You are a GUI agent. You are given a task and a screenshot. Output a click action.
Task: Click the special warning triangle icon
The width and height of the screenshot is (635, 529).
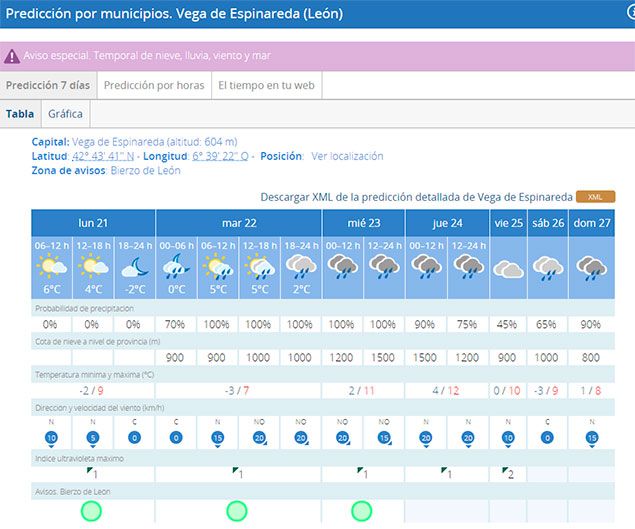(11, 56)
